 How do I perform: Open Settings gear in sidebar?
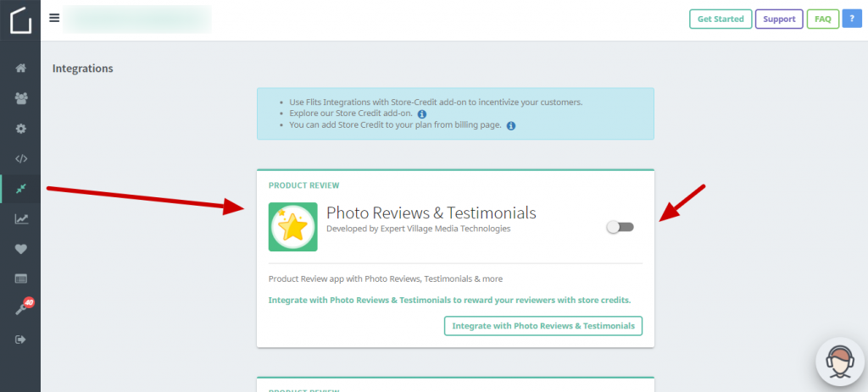(20, 129)
